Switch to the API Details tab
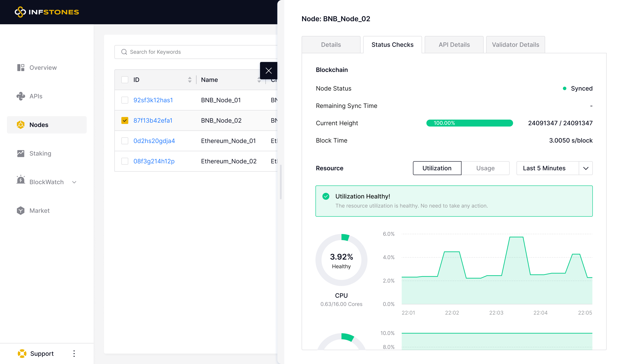The image size is (624, 364). (x=454, y=45)
